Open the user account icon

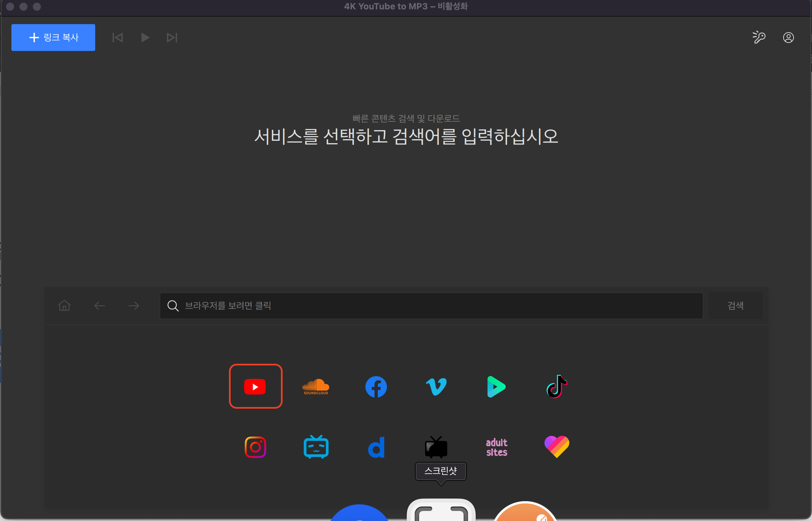tap(788, 38)
